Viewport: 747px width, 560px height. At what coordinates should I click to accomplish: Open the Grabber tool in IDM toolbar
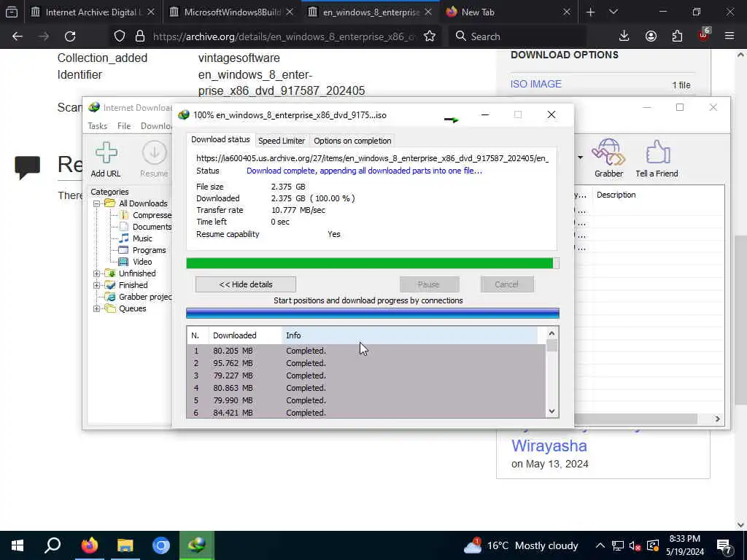pos(608,158)
